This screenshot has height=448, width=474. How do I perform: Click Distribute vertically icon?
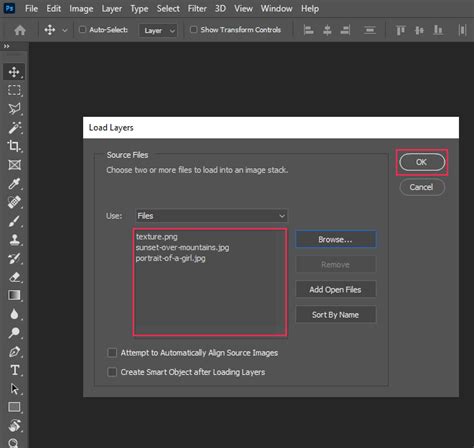(x=370, y=30)
